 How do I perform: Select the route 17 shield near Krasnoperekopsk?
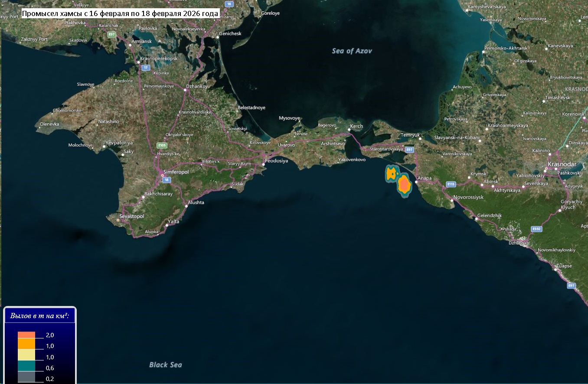pyautogui.click(x=146, y=68)
